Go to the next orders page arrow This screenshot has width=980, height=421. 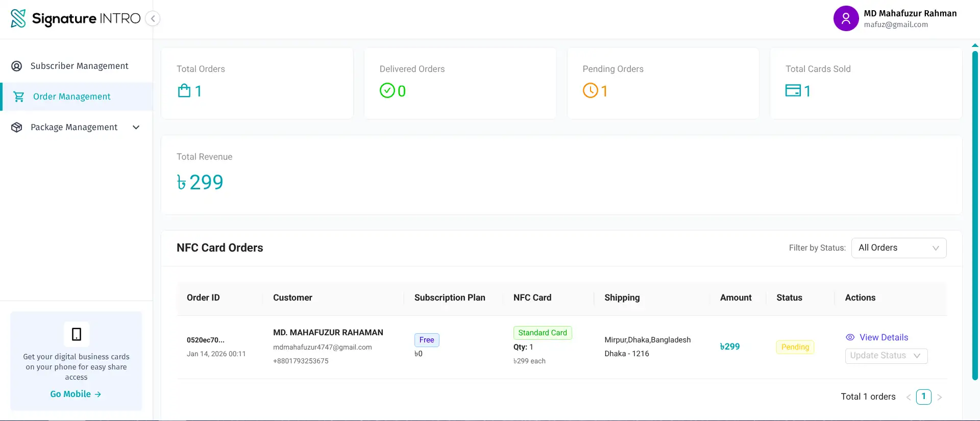940,397
